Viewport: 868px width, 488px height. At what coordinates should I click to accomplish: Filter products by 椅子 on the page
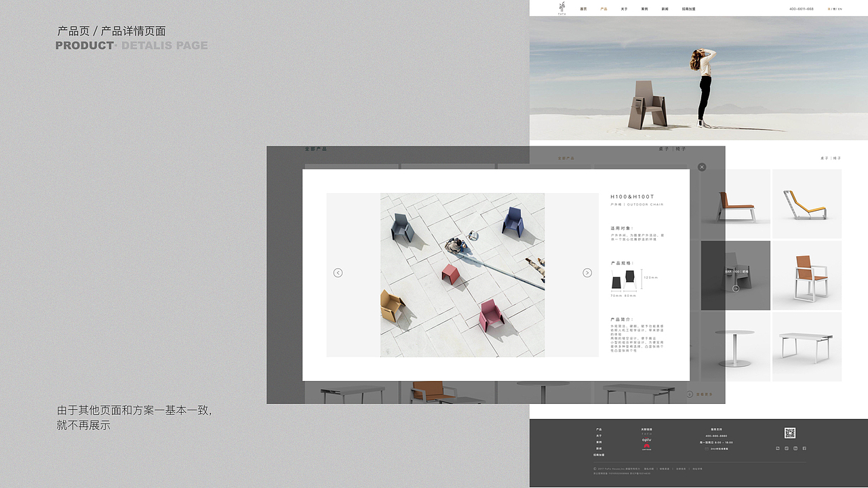tap(837, 158)
